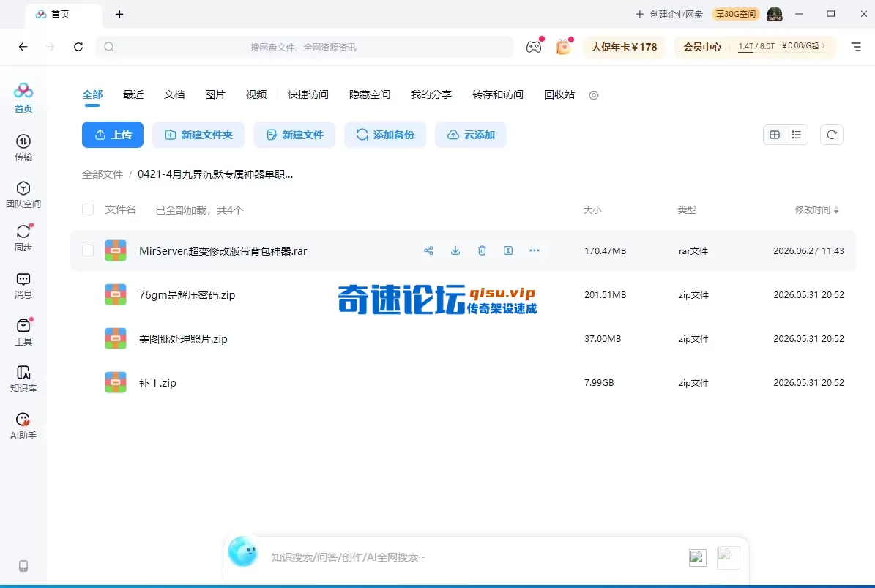Switch to the 文档 tab
The height and width of the screenshot is (588, 875).
click(x=174, y=95)
